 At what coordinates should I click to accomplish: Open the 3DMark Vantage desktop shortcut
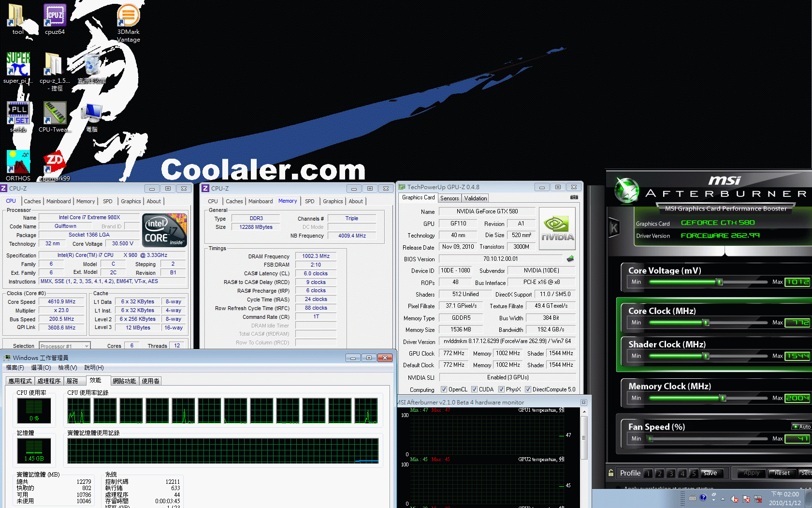pos(128,23)
